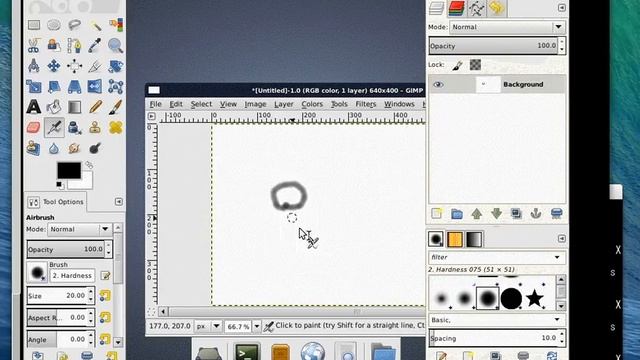
Task: Toggle visibility eye of Background layer
Action: pyautogui.click(x=438, y=84)
